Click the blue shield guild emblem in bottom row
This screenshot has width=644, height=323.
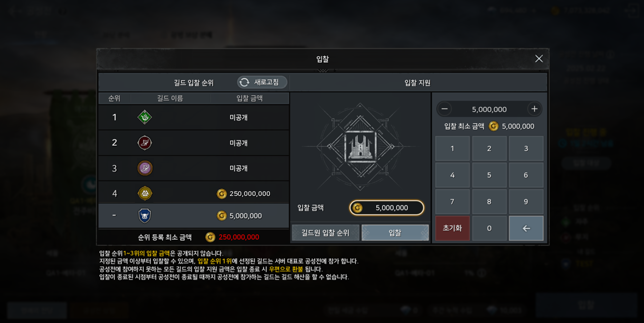click(145, 216)
